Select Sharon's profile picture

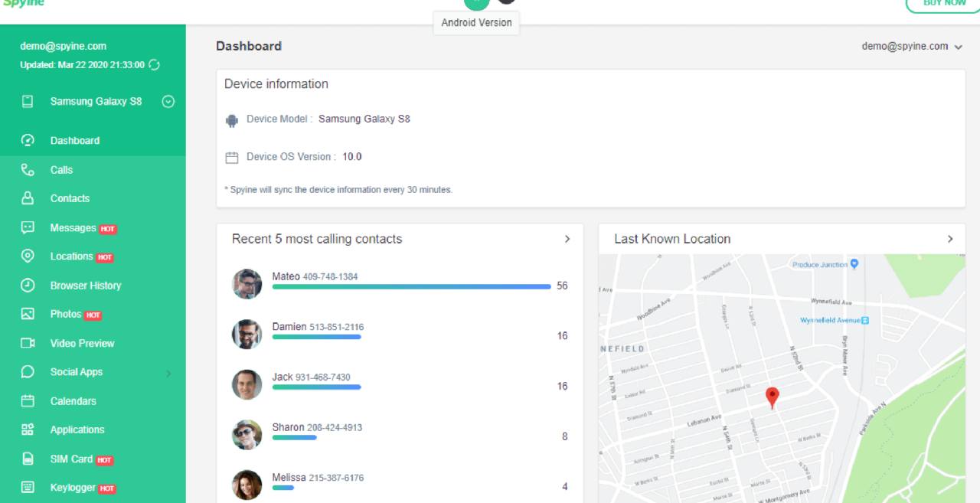[247, 435]
